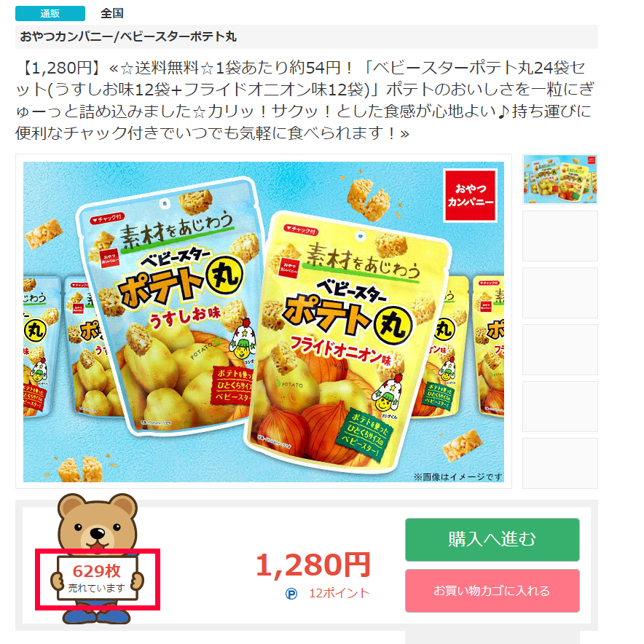
Task: Open the main product banner image
Action: point(263,321)
